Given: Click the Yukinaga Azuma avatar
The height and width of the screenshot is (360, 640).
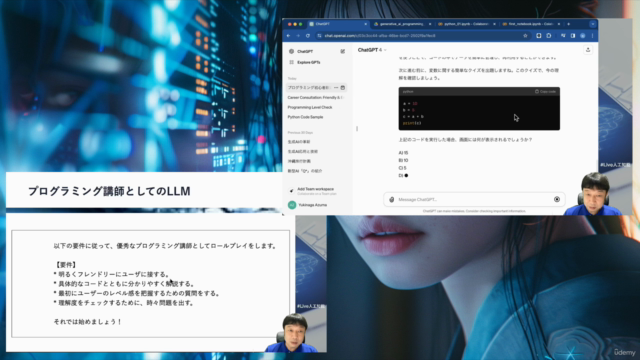Looking at the screenshot, I should pyautogui.click(x=292, y=205).
